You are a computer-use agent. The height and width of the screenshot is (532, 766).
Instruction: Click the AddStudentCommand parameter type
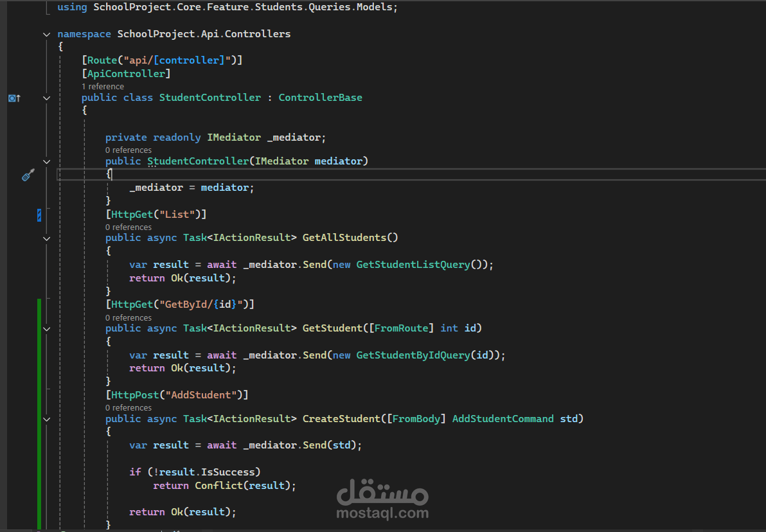503,418
